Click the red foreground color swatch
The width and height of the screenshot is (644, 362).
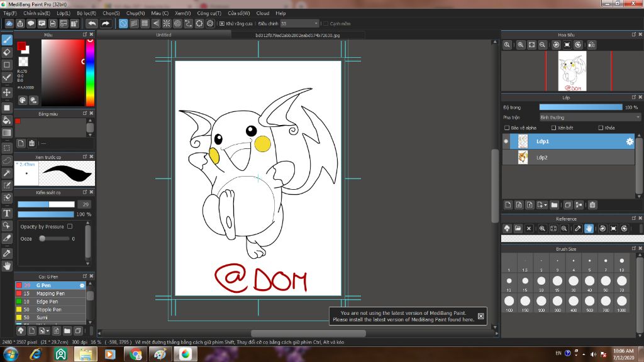21,46
